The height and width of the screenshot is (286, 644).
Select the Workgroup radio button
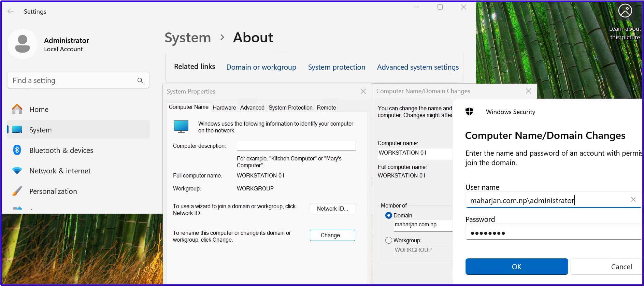click(388, 241)
